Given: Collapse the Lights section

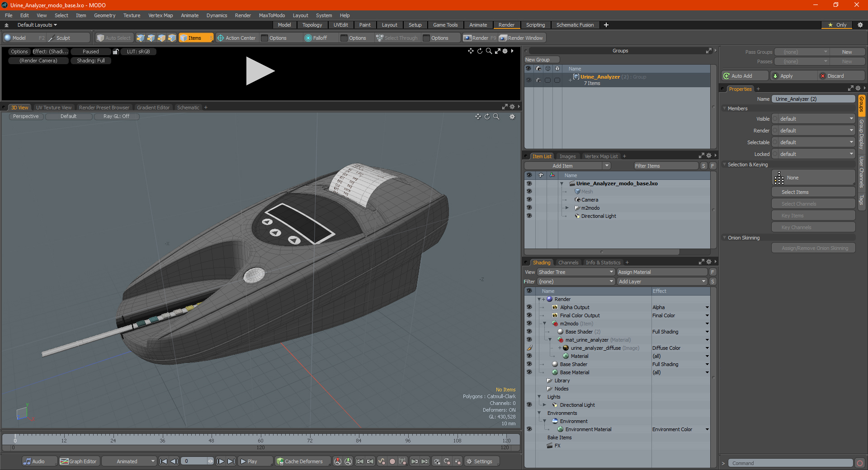Looking at the screenshot, I should tap(539, 397).
